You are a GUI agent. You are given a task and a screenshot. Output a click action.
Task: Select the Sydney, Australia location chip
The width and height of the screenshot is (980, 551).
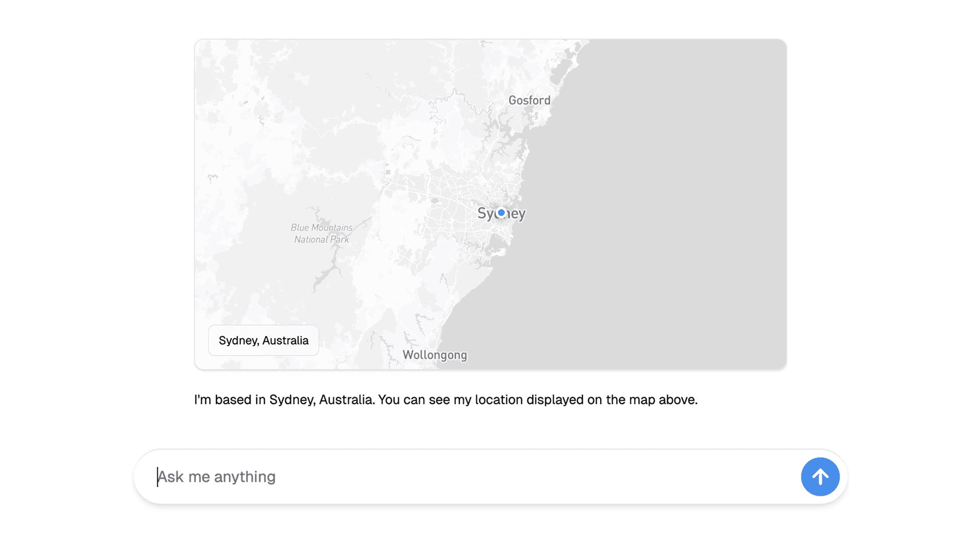[x=263, y=340]
